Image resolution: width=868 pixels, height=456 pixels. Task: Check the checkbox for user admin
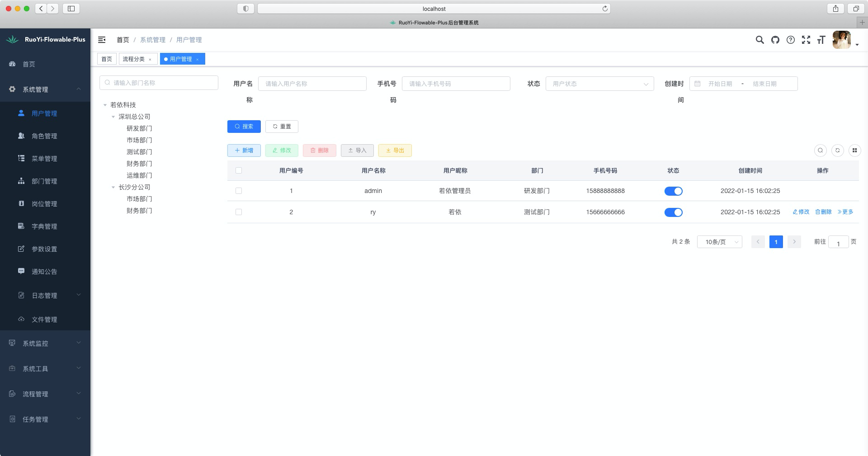[x=239, y=191]
